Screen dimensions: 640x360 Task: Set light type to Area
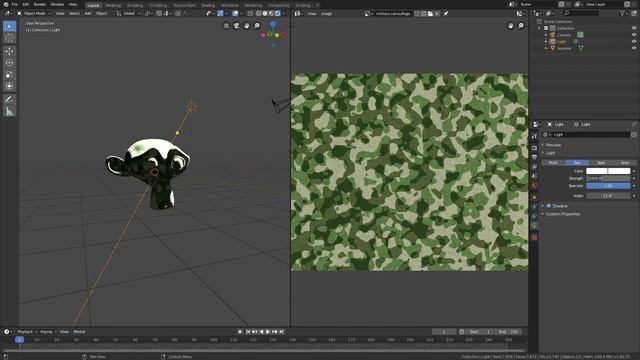pyautogui.click(x=624, y=162)
